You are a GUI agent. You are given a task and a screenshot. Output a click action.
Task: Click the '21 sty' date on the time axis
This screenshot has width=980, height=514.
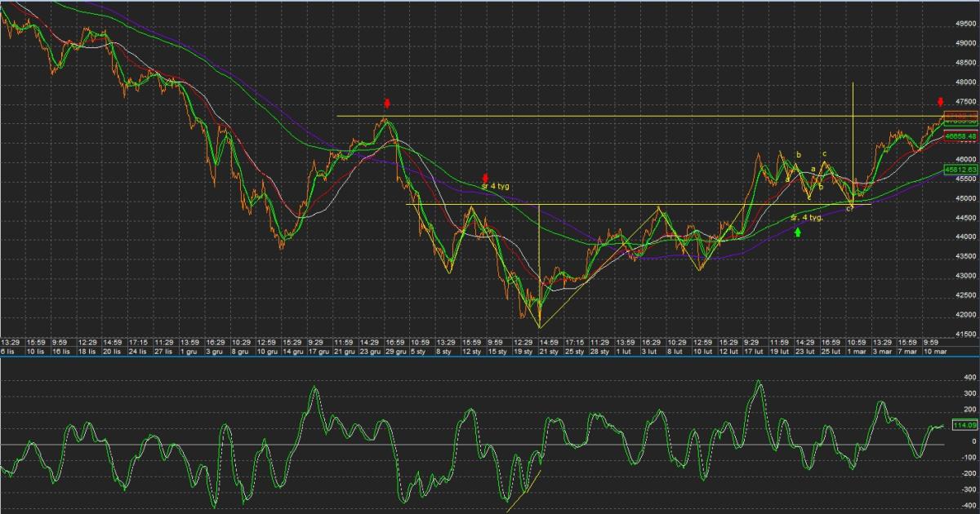(548, 351)
